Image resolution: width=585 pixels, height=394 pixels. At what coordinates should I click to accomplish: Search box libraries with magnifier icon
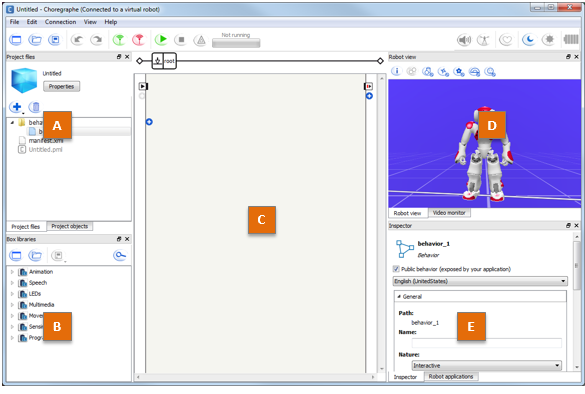click(x=120, y=255)
